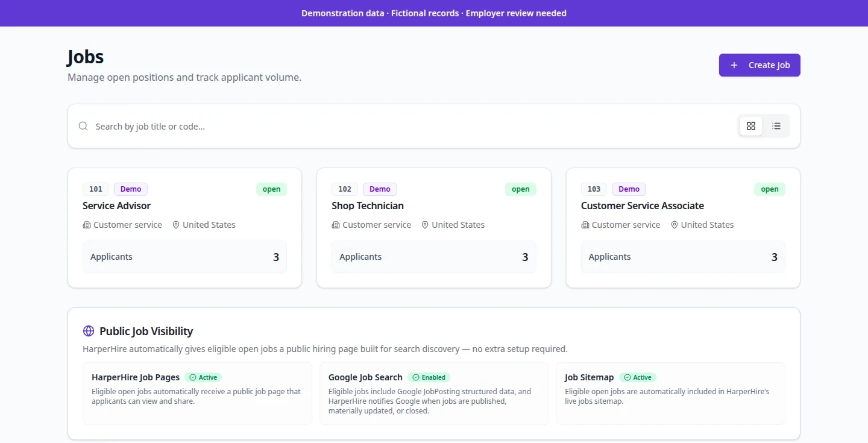Click the Create Job button
The image size is (868, 443).
[759, 65]
